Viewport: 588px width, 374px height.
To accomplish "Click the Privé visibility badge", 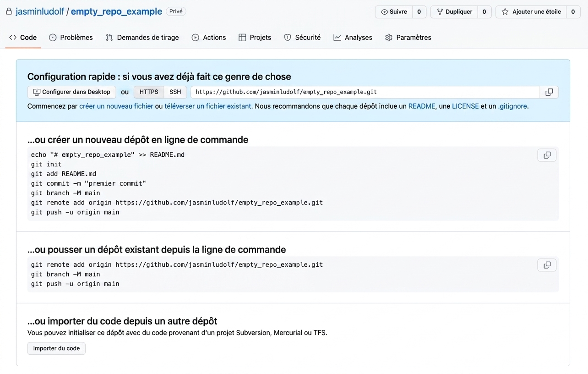I will pyautogui.click(x=176, y=11).
